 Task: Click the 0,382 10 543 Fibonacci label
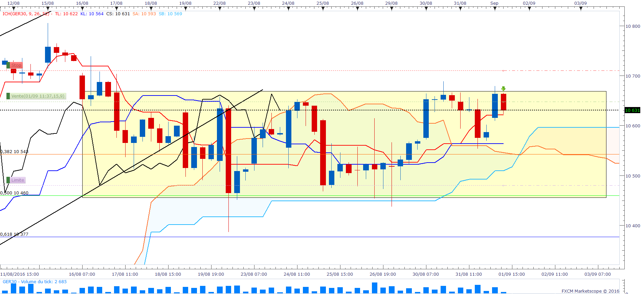[x=14, y=151]
